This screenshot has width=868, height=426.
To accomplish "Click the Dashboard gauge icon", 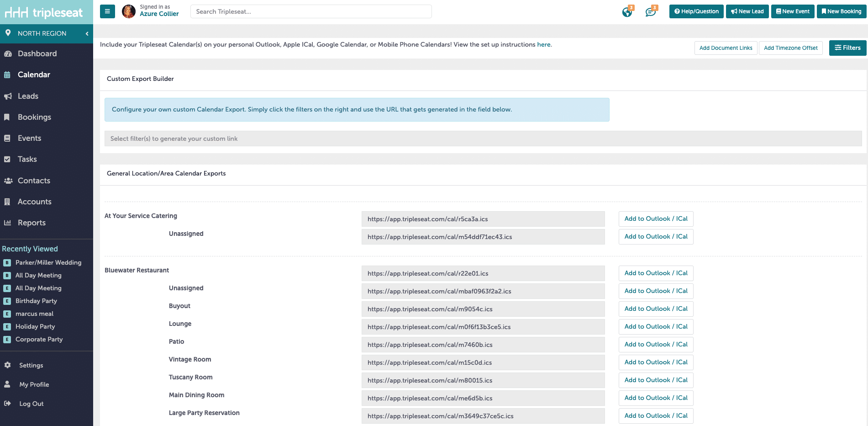I will tap(8, 53).
